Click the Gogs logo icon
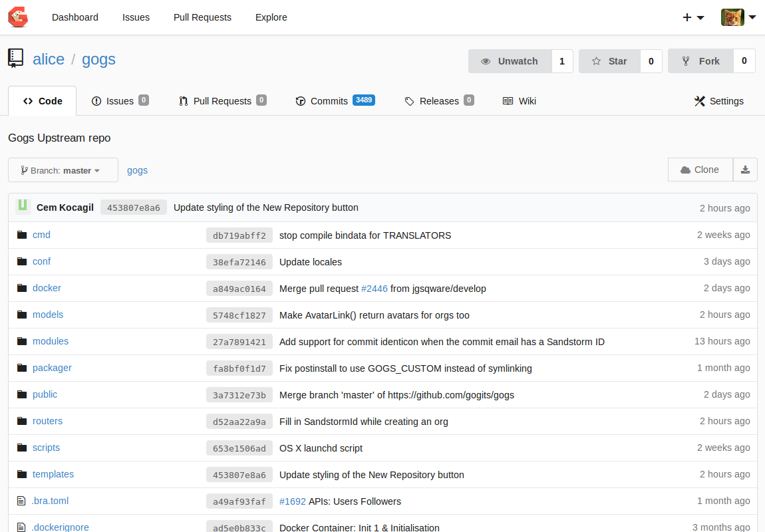Screen dimensions: 765x532 click(x=18, y=17)
